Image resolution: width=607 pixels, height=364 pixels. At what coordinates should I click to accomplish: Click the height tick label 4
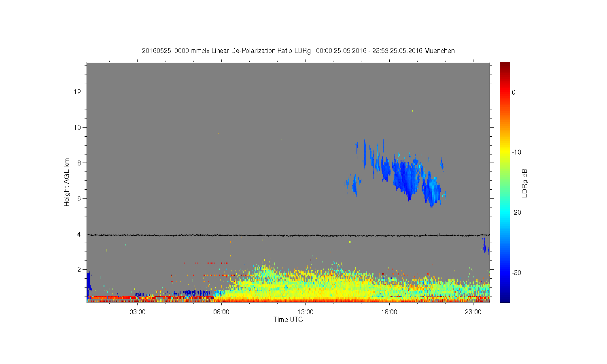(80, 234)
